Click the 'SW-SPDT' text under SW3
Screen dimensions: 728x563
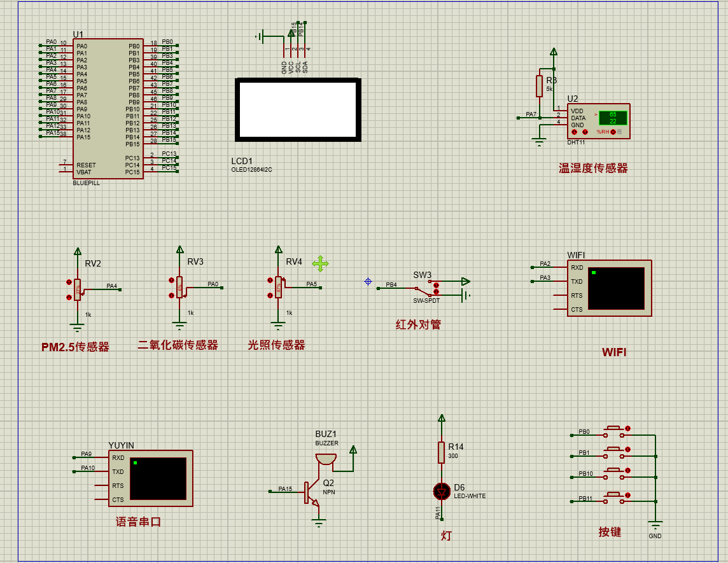426,301
